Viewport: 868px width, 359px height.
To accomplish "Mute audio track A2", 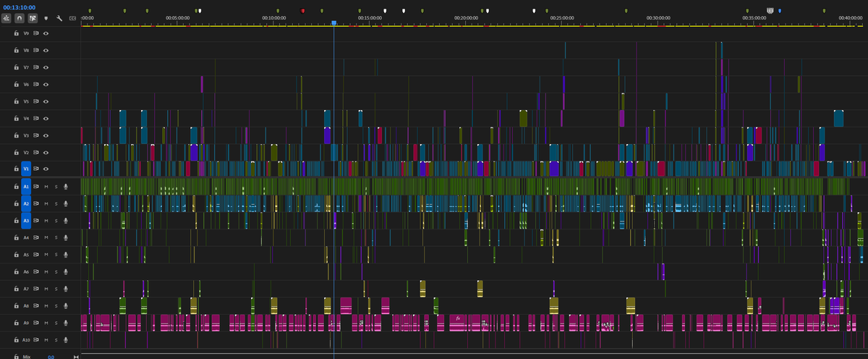I will coord(46,203).
